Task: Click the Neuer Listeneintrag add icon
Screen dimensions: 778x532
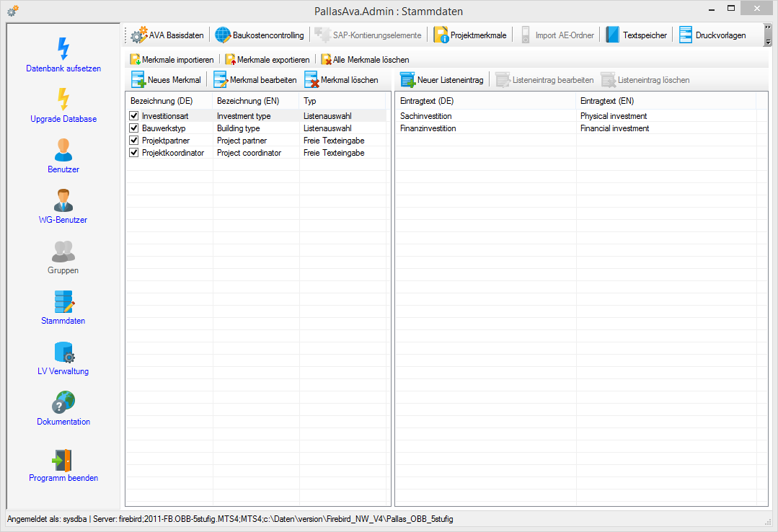Action: 408,80
